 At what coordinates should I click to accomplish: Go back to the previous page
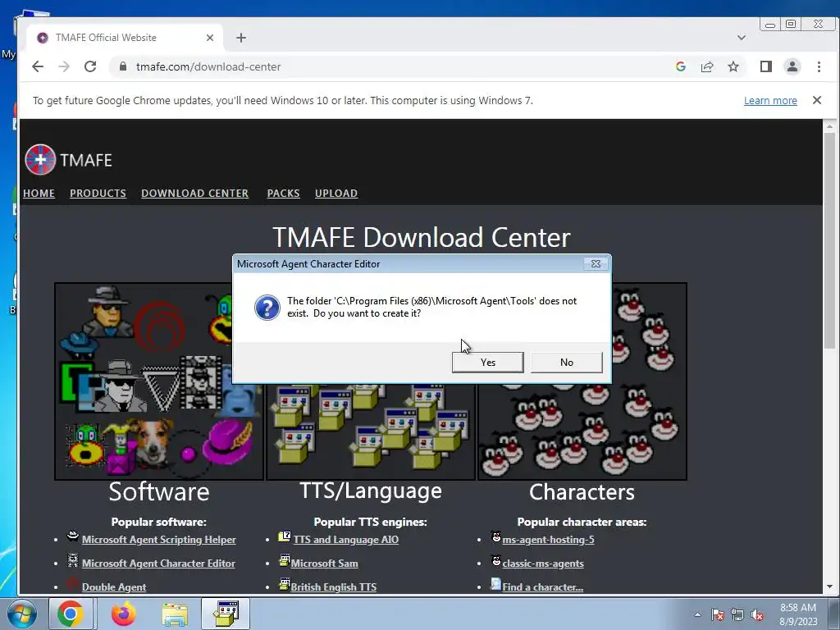pyautogui.click(x=38, y=66)
